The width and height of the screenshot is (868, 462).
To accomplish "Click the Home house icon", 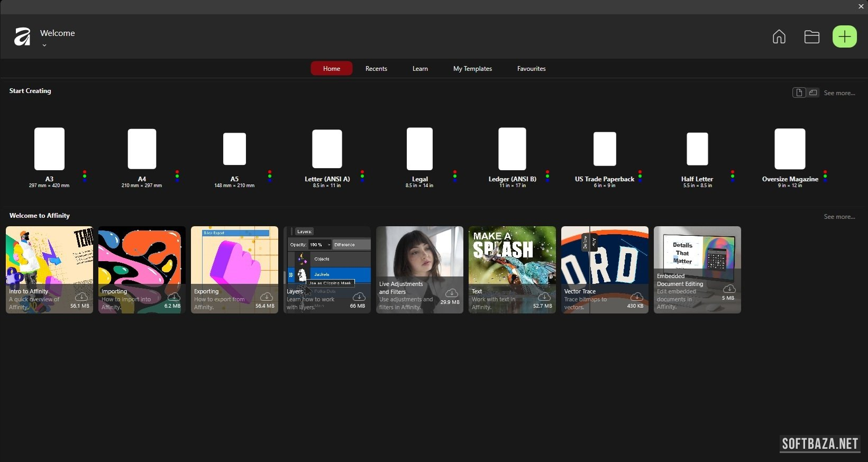I will [779, 36].
